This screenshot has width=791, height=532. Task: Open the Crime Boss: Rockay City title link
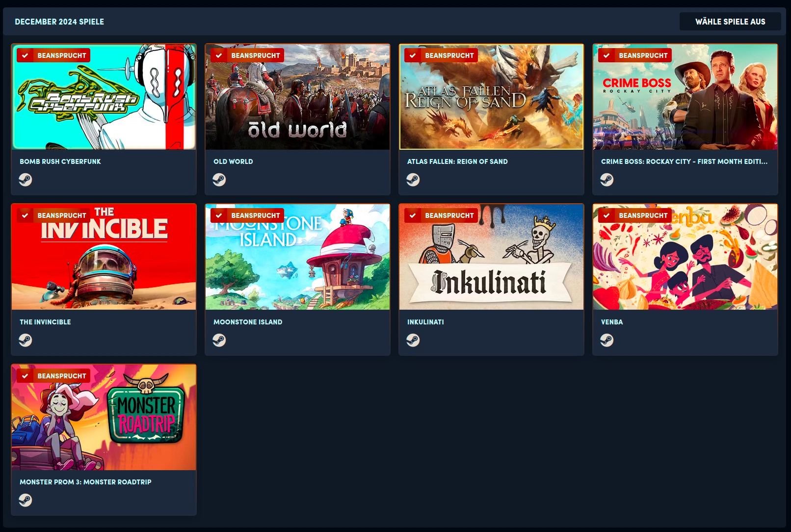tap(684, 161)
